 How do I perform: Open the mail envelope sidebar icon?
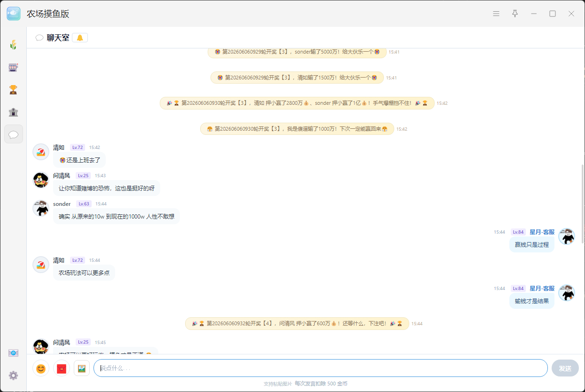pos(14,353)
